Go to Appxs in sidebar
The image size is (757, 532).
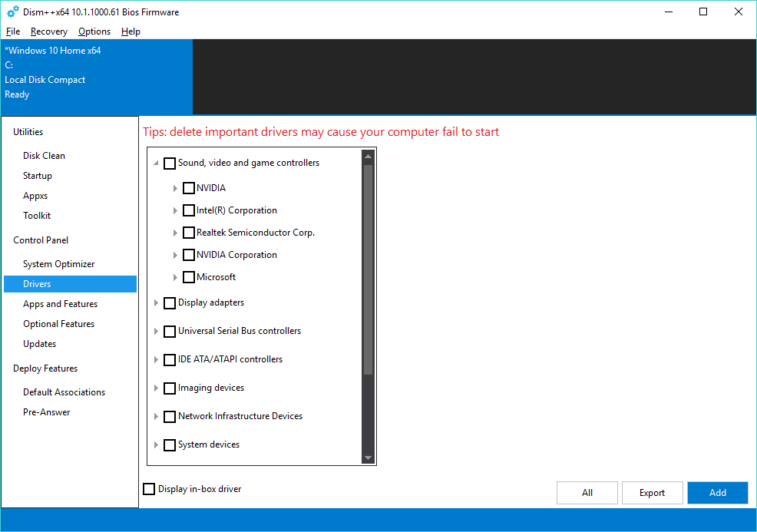[x=35, y=196]
